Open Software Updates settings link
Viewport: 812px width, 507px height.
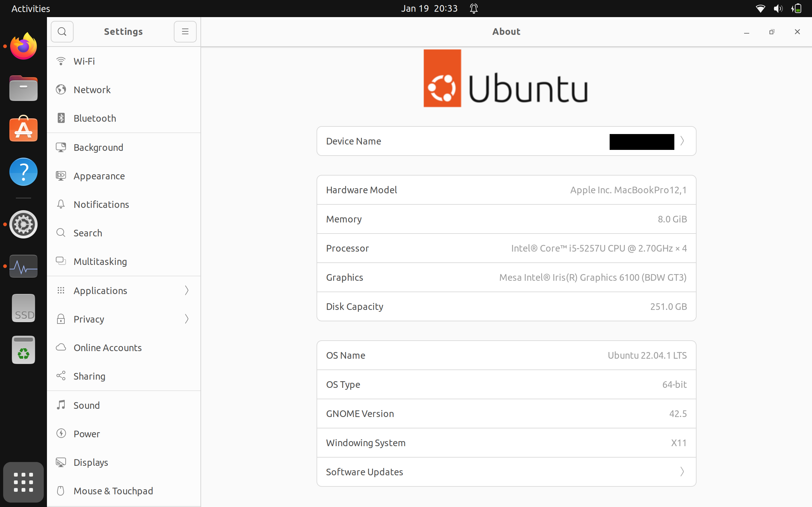(x=506, y=472)
